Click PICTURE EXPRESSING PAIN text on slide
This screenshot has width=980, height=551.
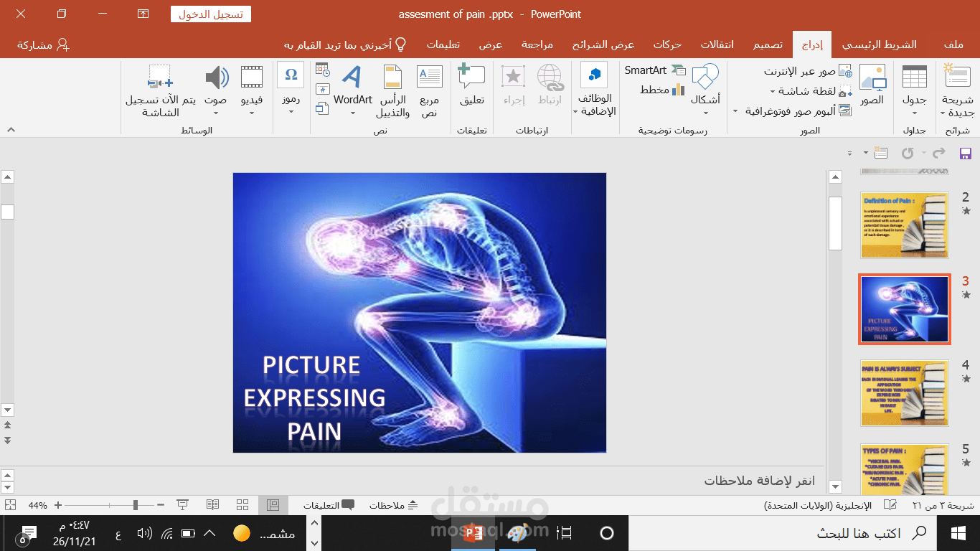pyautogui.click(x=314, y=398)
